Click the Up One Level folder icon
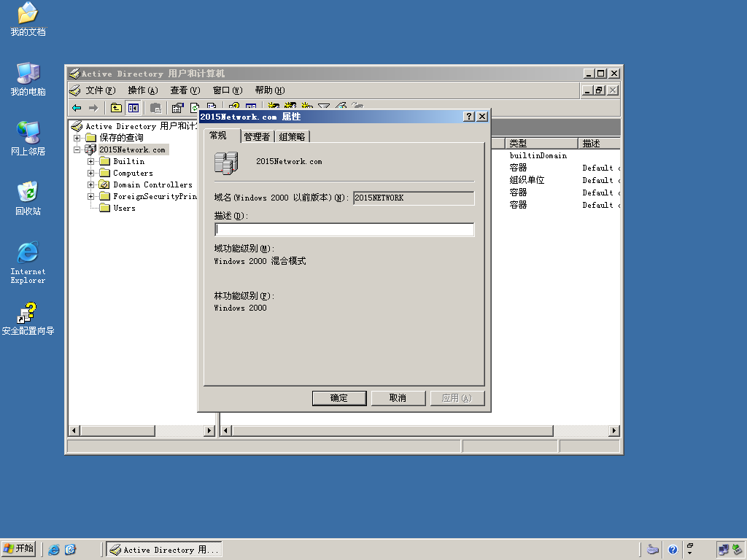Screen dimensions: 747x560 tap(116, 108)
